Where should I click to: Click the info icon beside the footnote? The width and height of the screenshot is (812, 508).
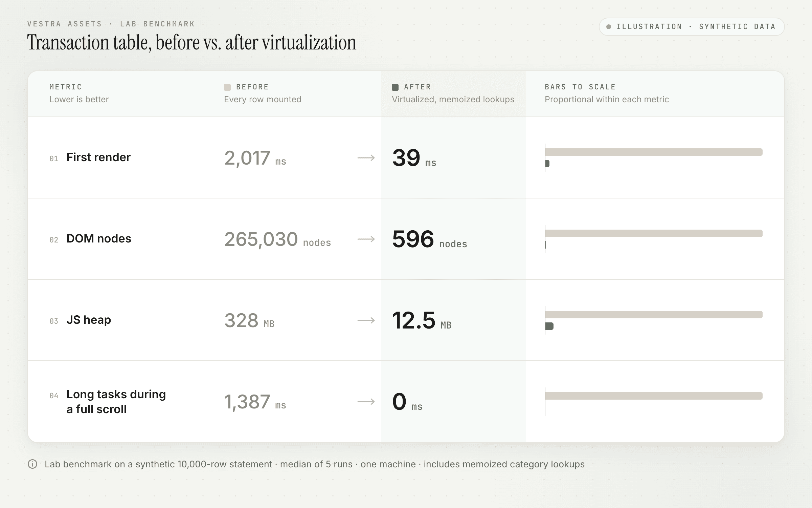pos(32,464)
